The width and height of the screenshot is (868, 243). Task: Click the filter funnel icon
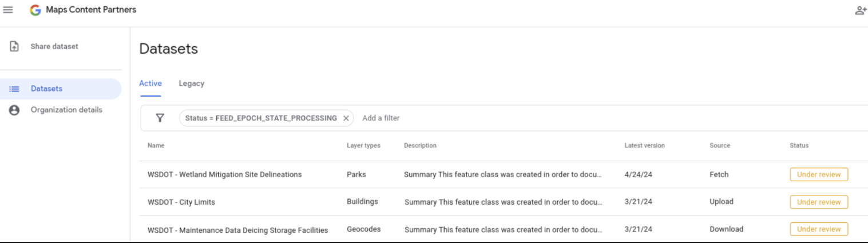160,118
